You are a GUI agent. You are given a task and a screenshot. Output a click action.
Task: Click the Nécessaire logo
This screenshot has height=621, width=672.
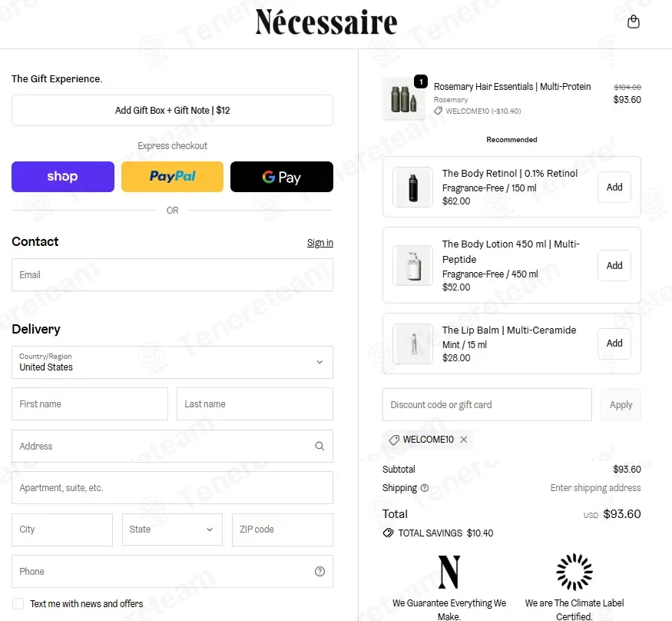pyautogui.click(x=326, y=22)
